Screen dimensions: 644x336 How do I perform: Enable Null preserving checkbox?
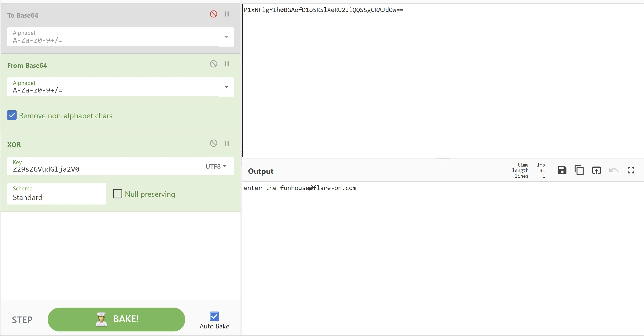point(118,194)
